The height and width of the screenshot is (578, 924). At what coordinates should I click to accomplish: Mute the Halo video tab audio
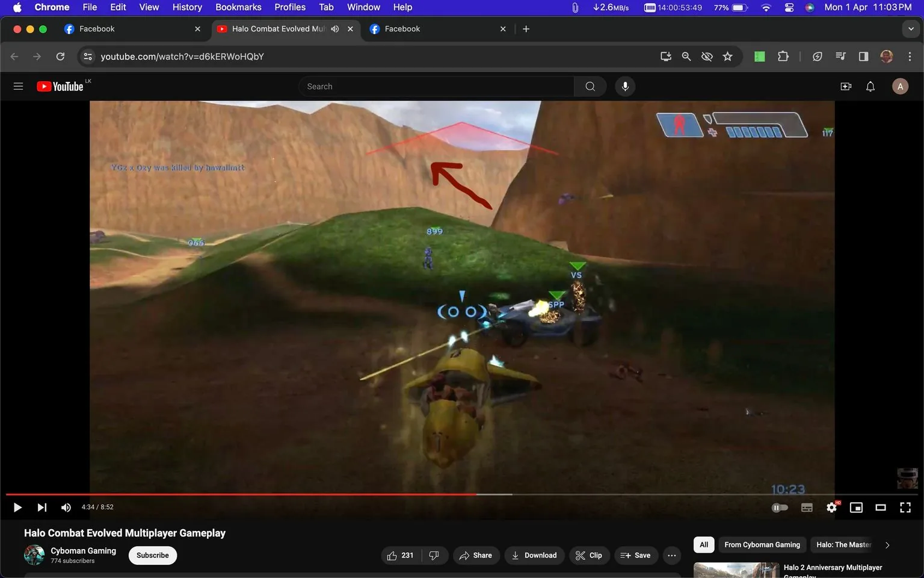tap(335, 28)
